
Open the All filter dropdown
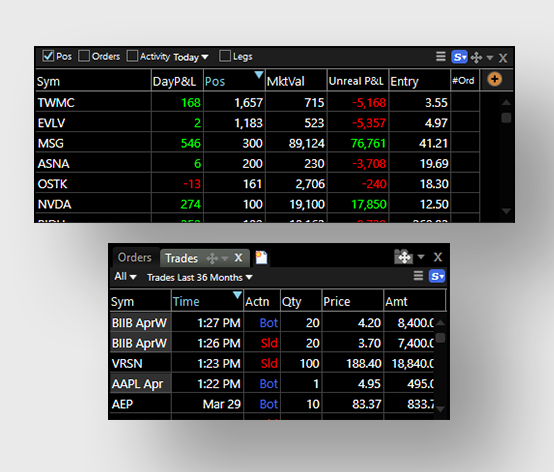(125, 277)
